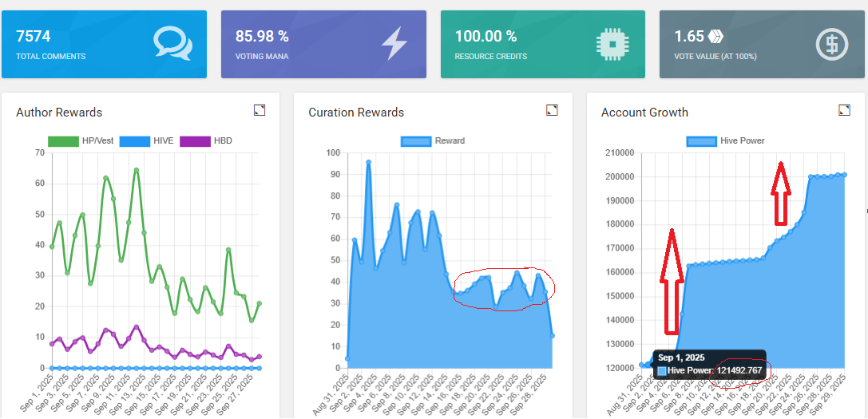Click the Voting Mana lightning bolt icon
The height and width of the screenshot is (419, 868).
394,44
